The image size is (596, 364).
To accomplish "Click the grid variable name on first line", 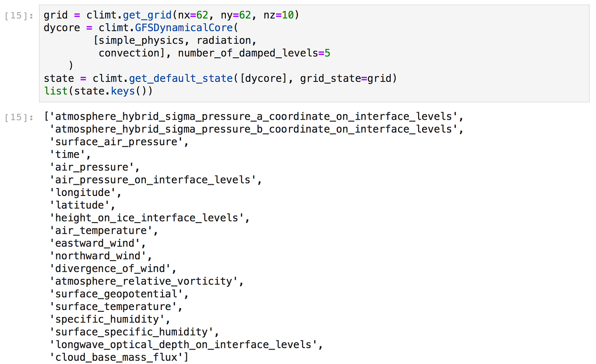I will click(x=55, y=14).
